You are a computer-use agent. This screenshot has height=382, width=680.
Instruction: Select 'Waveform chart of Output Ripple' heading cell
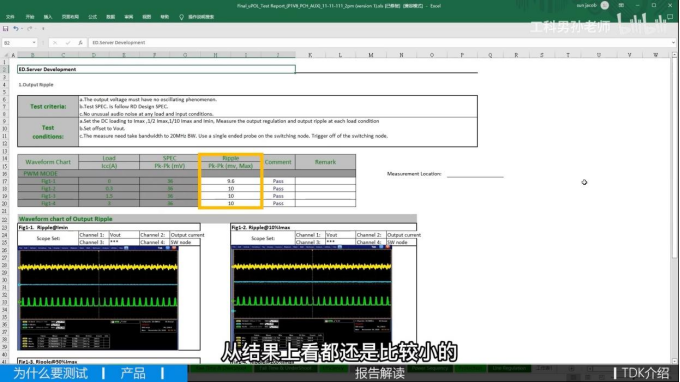pyautogui.click(x=217, y=219)
